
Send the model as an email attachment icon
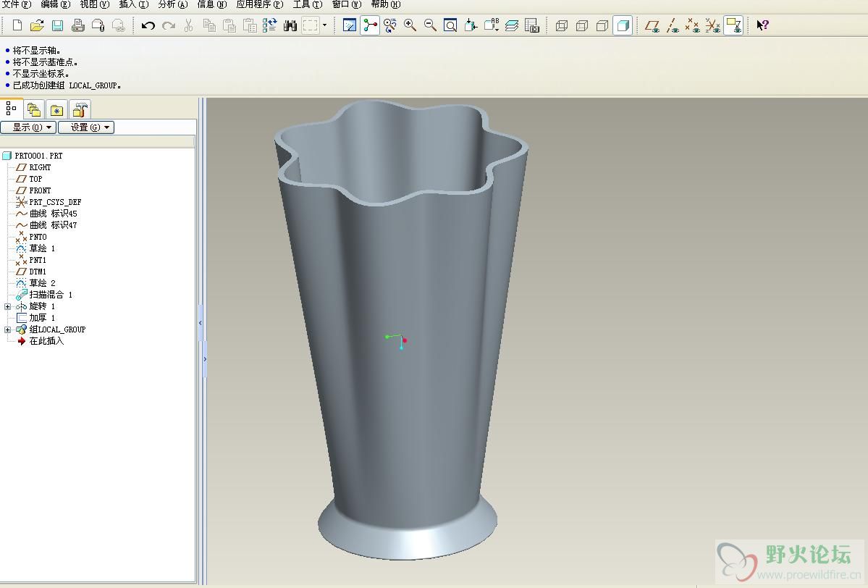tap(98, 25)
